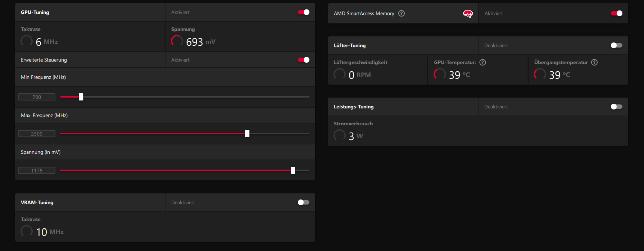Click the Max. Frequenz slider handle
Image resolution: width=644 pixels, height=251 pixels.
click(247, 134)
